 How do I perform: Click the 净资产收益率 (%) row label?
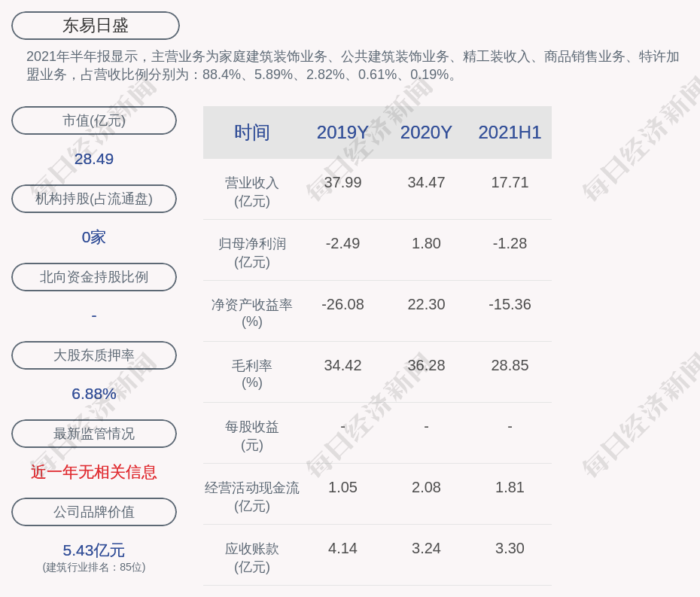coord(252,313)
